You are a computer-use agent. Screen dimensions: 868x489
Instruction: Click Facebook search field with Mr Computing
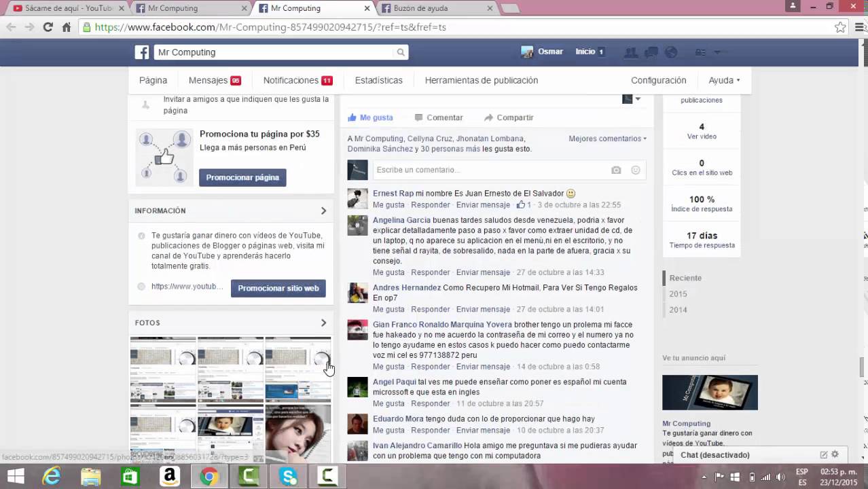(274, 52)
